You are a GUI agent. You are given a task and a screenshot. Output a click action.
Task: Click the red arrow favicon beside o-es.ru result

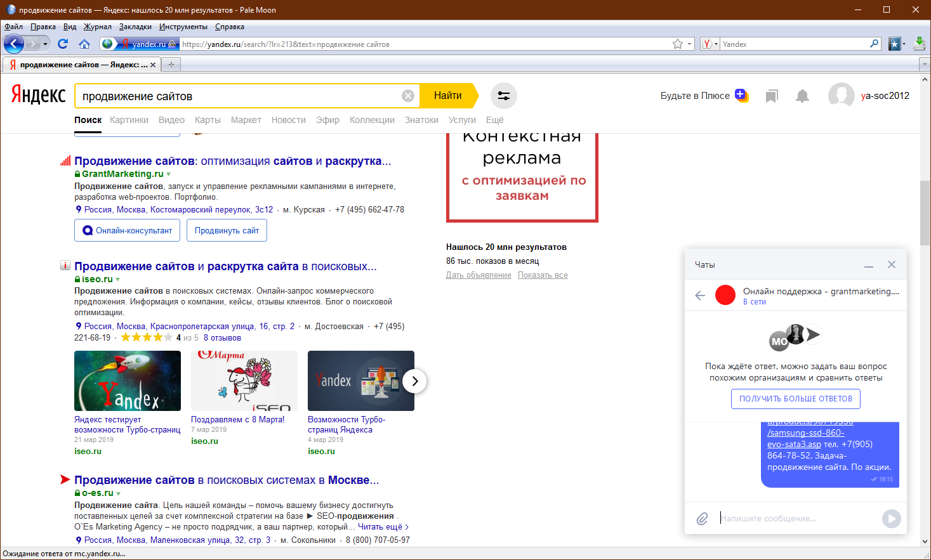pos(65,480)
